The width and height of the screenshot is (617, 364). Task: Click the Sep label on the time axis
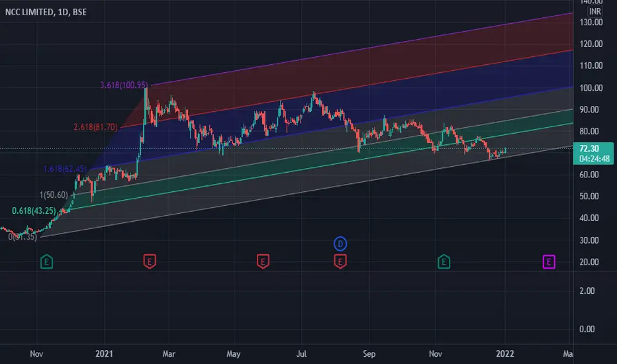point(369,354)
